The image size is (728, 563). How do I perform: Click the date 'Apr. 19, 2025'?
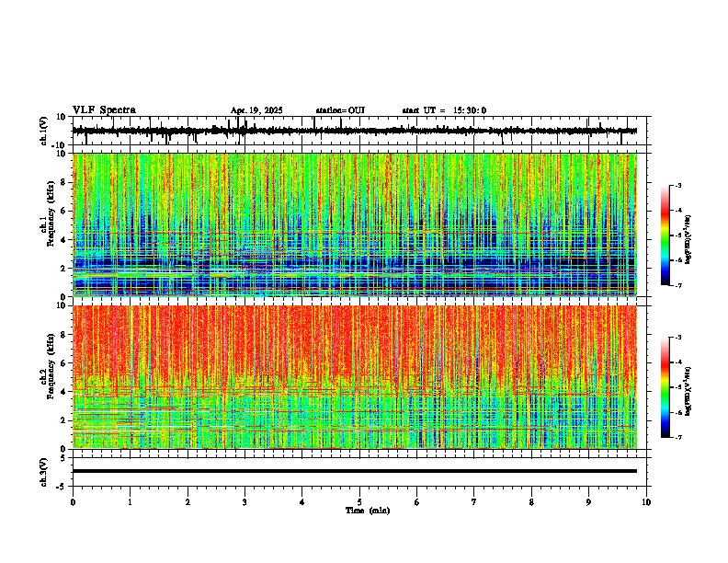(x=256, y=110)
